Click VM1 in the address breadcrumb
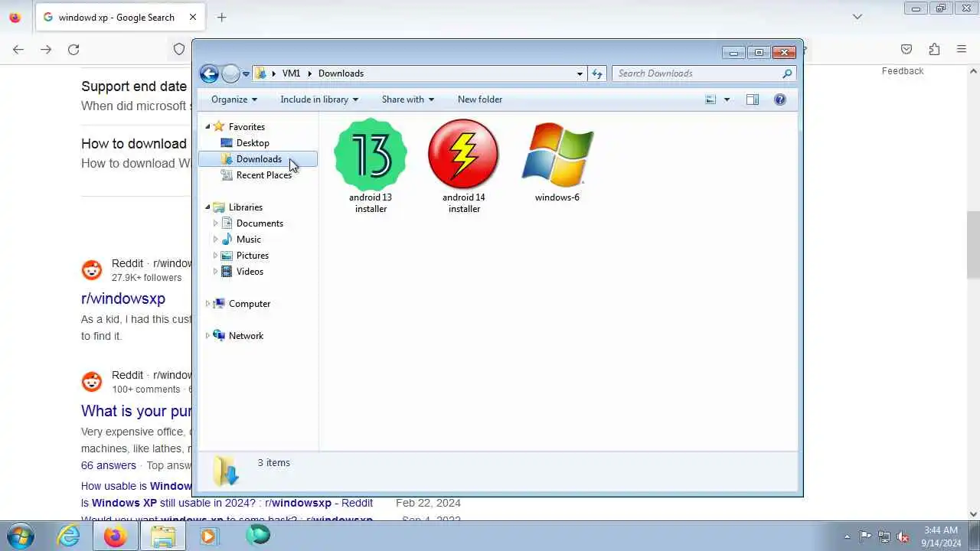 (x=291, y=73)
